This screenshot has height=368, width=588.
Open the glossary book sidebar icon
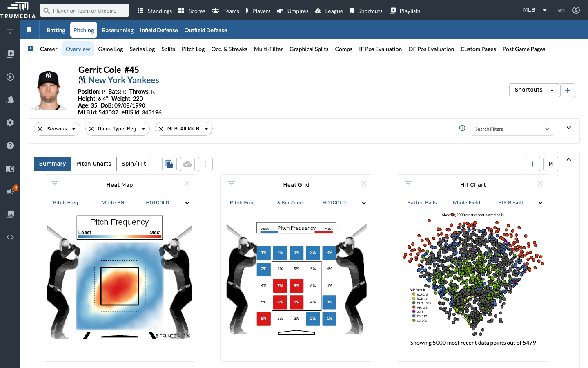10,168
